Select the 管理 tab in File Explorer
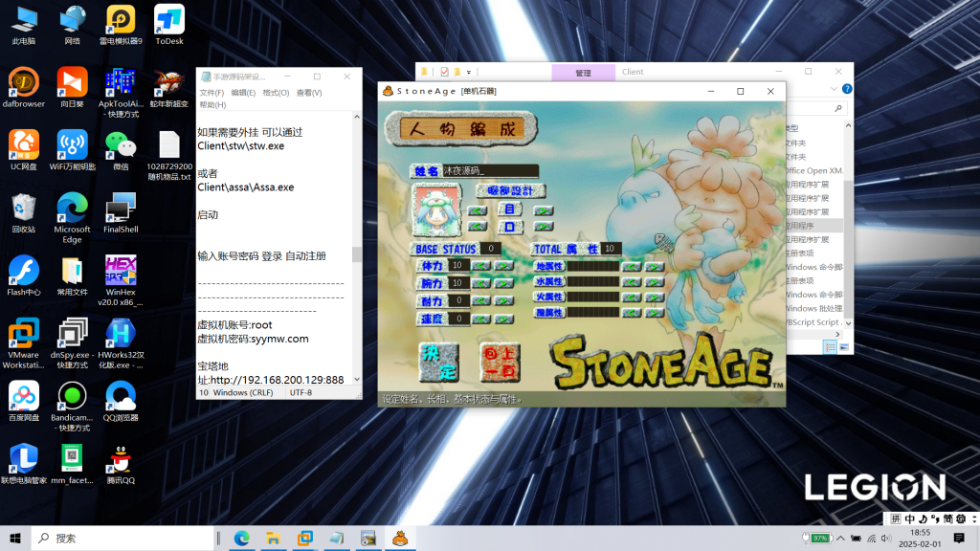 tap(583, 72)
